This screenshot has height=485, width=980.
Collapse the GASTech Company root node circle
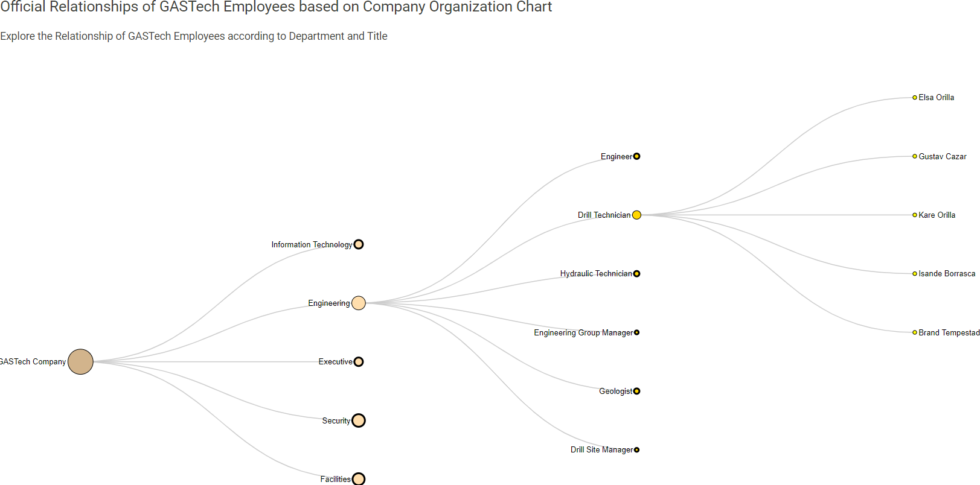pyautogui.click(x=80, y=362)
